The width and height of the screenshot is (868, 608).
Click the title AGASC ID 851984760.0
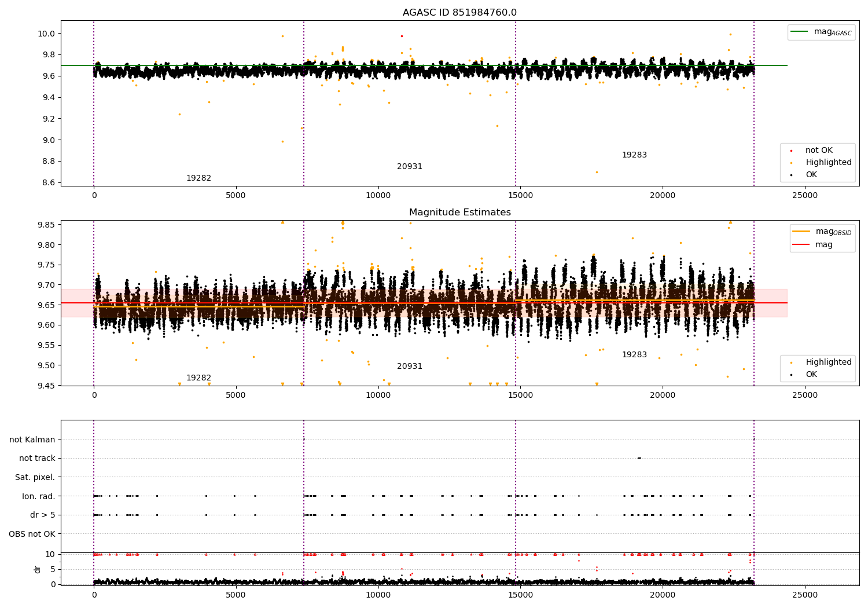coord(459,13)
